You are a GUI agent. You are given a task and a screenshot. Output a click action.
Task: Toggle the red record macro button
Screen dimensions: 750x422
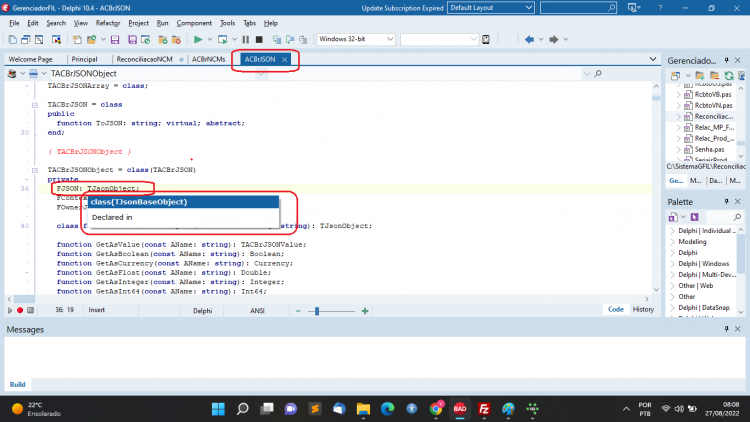pos(20,311)
